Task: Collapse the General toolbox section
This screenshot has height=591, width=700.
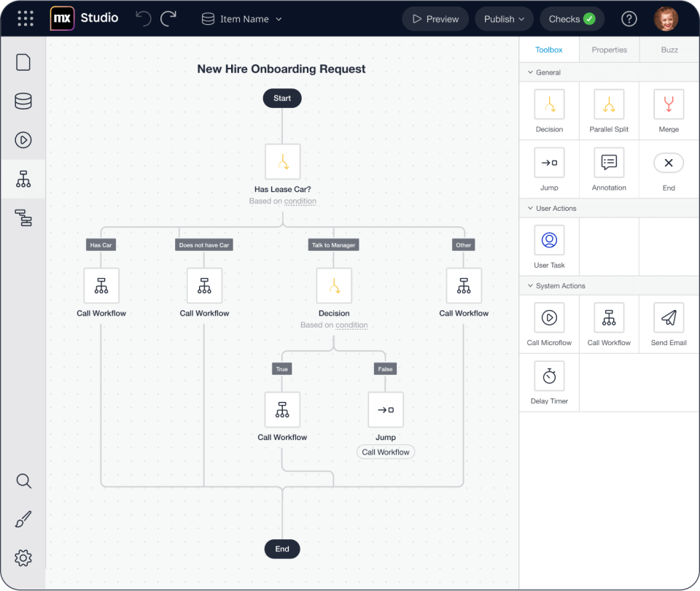Action: [530, 72]
